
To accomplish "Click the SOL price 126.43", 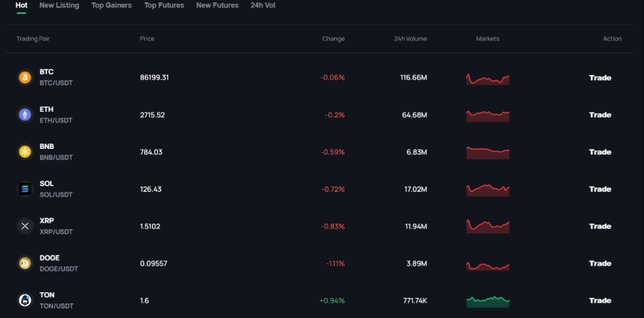I will tap(151, 189).
